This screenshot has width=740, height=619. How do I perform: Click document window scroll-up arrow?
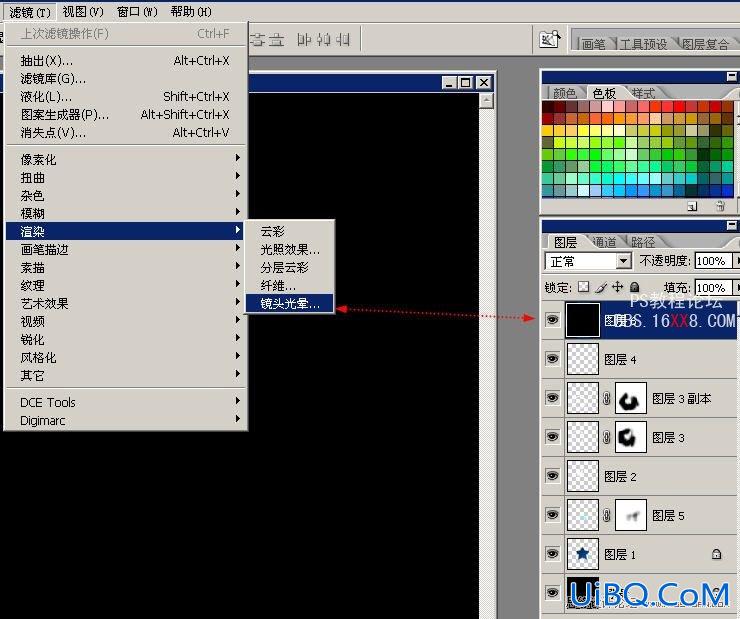click(486, 100)
